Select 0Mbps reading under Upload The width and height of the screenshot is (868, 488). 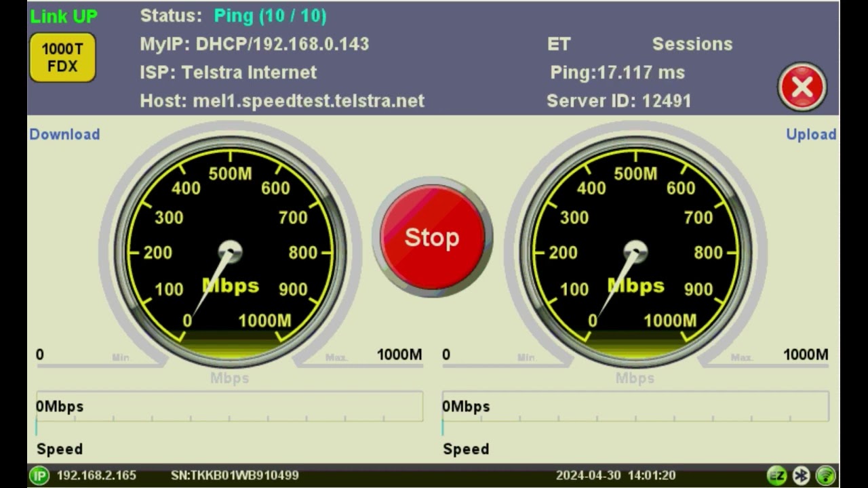point(467,407)
